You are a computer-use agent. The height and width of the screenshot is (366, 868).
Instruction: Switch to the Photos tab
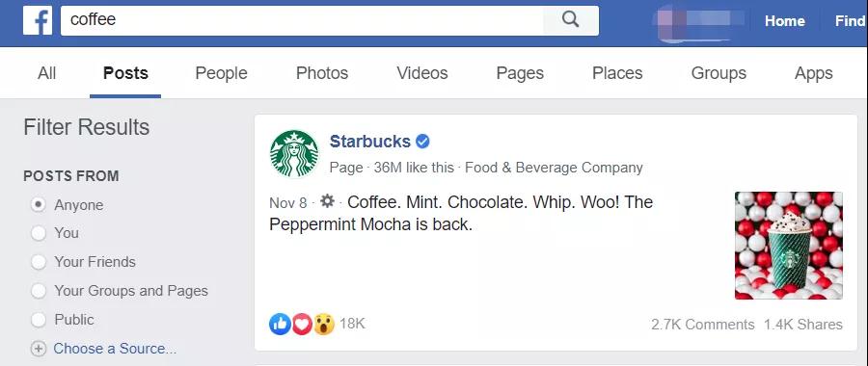322,73
